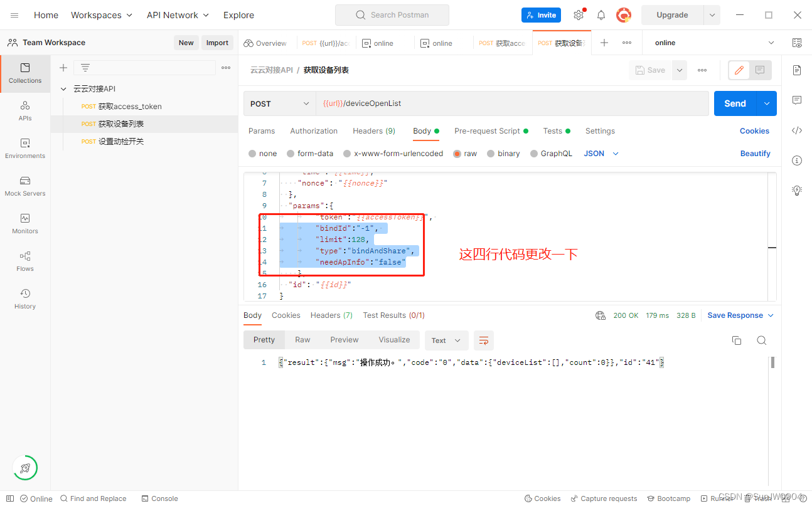
Task: Open the Save Response dropdown
Action: point(740,315)
